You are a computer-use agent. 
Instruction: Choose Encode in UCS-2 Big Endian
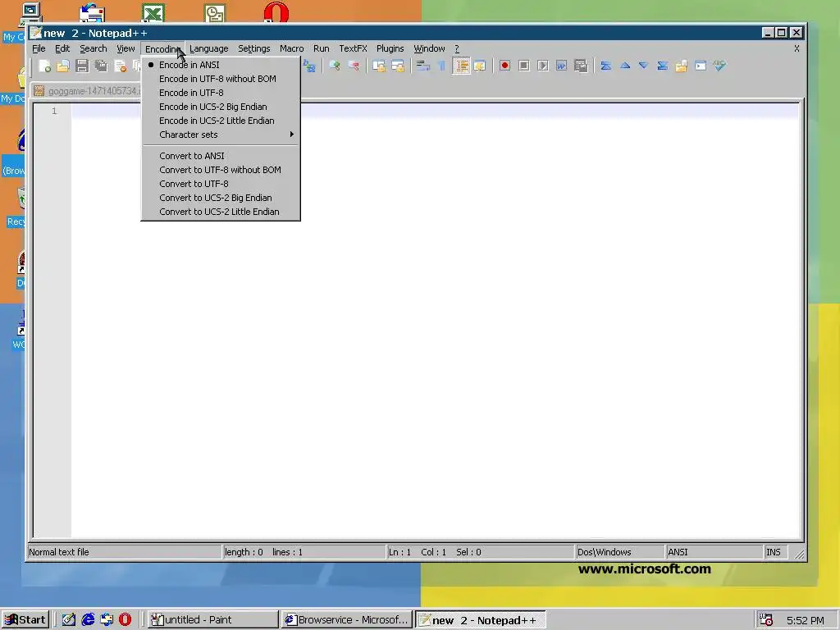pyautogui.click(x=220, y=107)
